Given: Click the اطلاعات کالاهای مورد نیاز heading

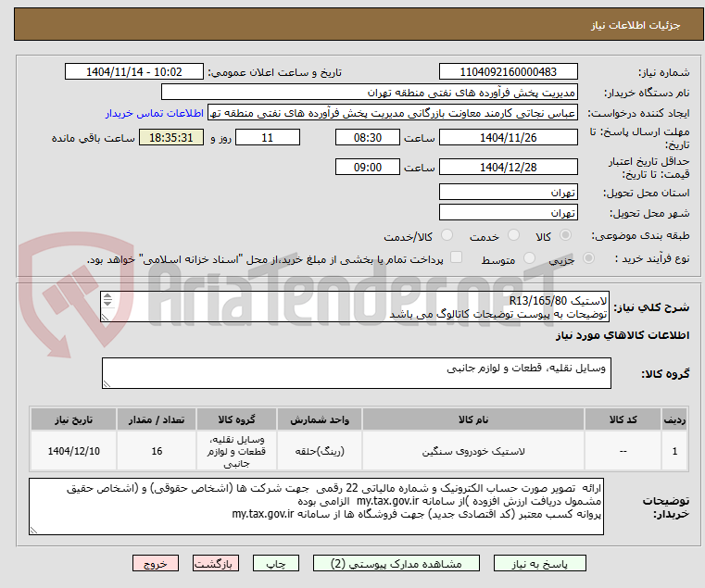Looking at the screenshot, I should pyautogui.click(x=623, y=335).
